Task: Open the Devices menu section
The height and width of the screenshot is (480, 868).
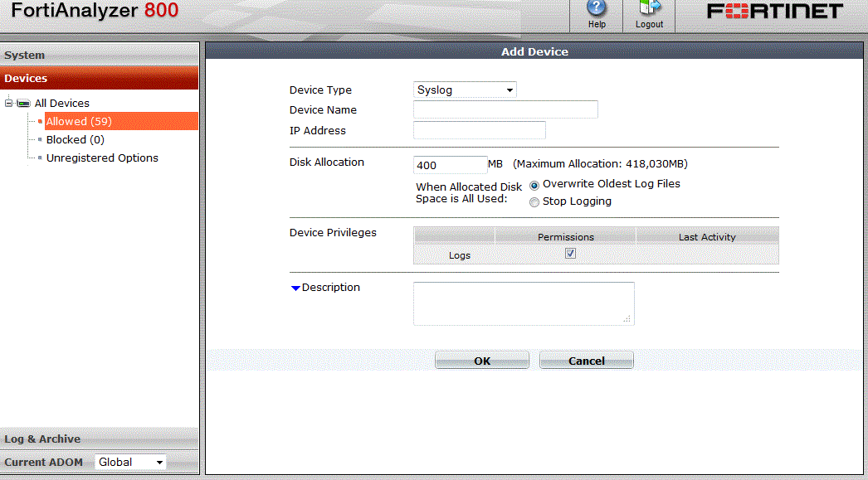Action: (99, 78)
